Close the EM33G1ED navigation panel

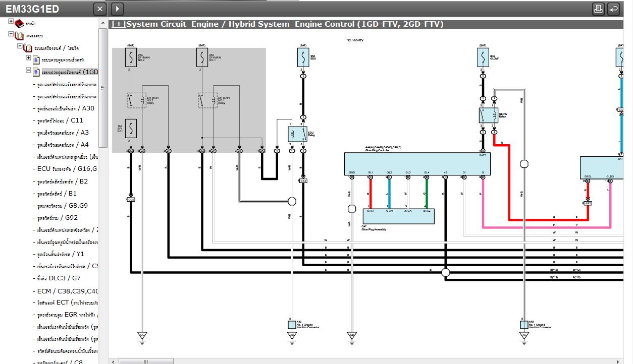(x=100, y=9)
